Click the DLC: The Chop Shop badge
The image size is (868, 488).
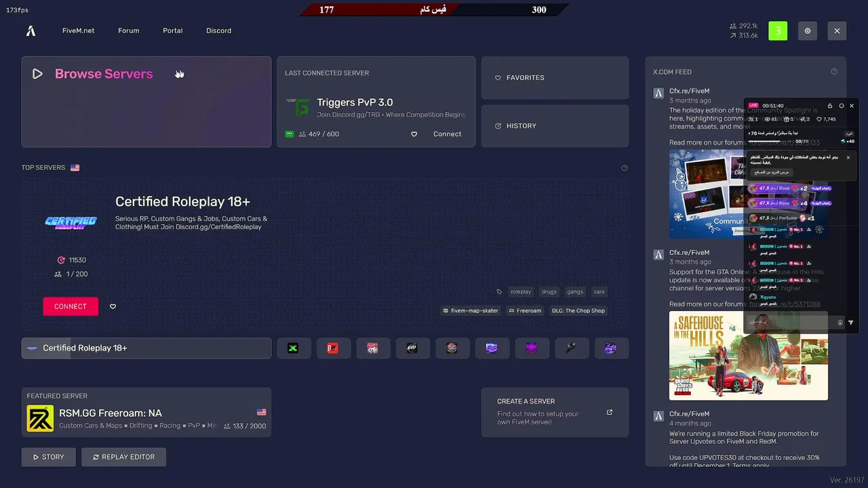point(578,311)
